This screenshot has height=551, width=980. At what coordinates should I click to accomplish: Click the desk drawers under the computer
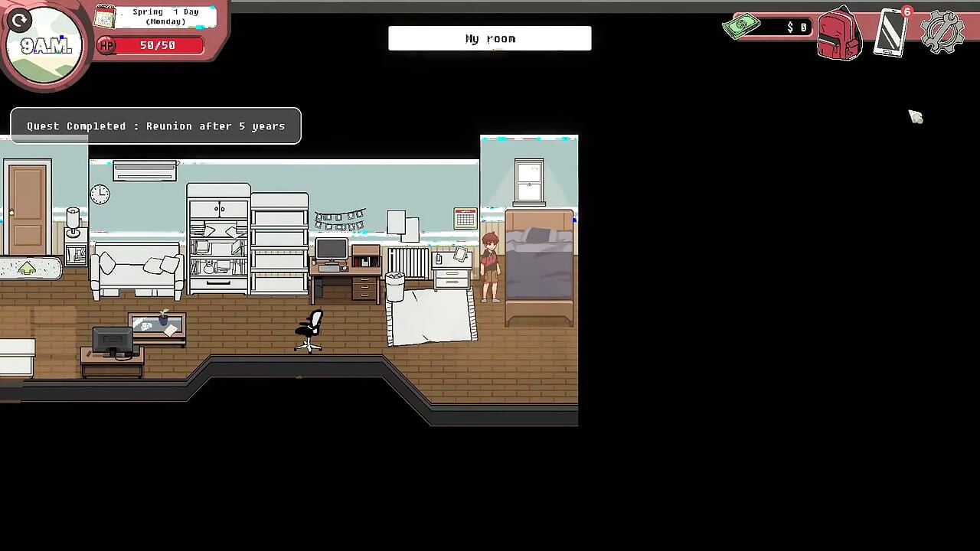tap(364, 288)
